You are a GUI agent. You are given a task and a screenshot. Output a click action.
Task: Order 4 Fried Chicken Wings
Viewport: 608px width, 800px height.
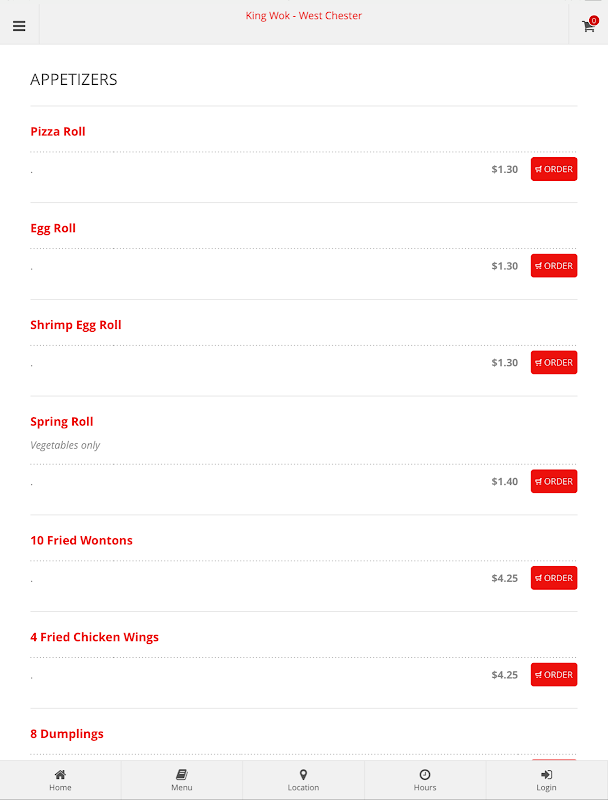pos(554,674)
